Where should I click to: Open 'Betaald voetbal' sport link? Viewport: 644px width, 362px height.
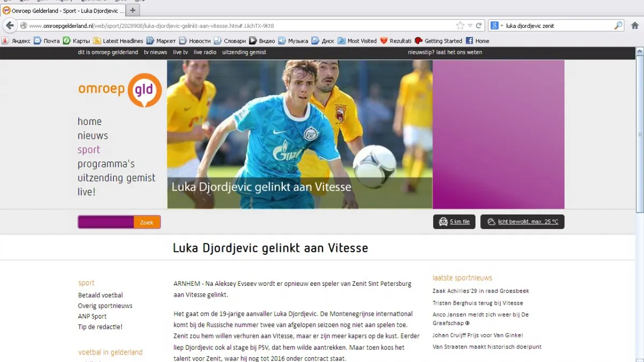100,295
